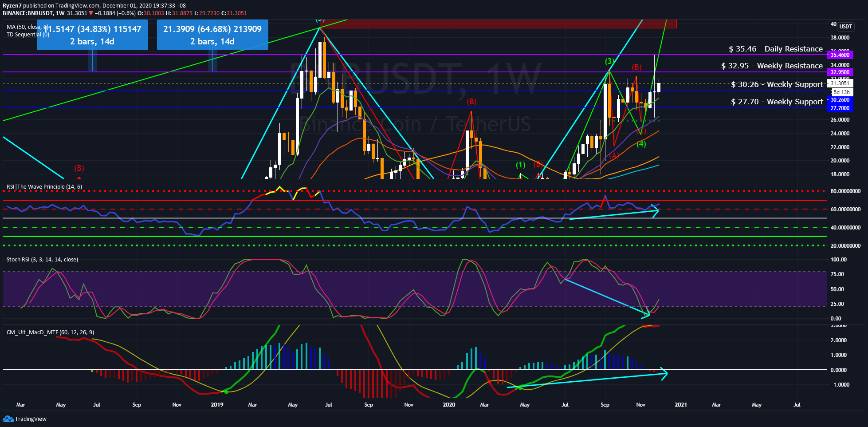Click the green (1) wave label
The height and width of the screenshot is (427, 868).
(x=521, y=165)
